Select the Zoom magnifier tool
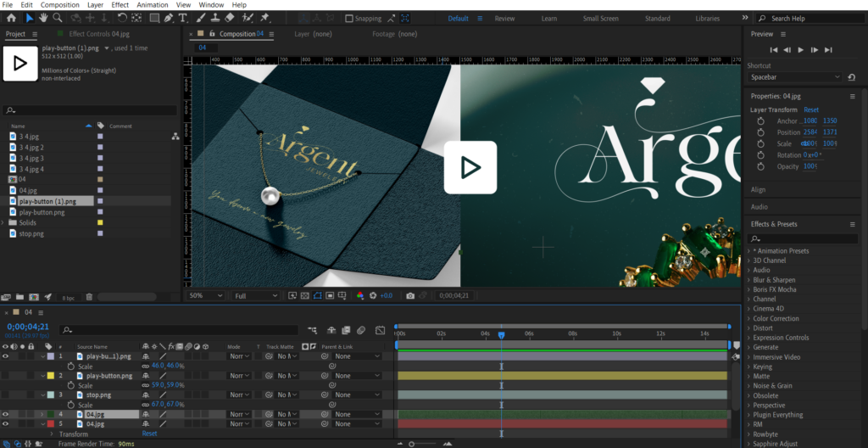This screenshot has width=868, height=448. 58,19
